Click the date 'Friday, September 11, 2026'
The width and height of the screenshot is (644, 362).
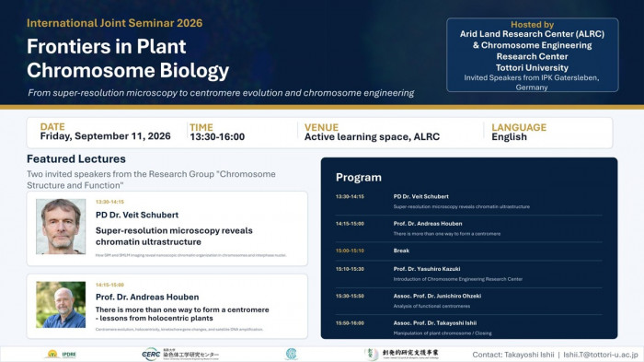click(105, 136)
